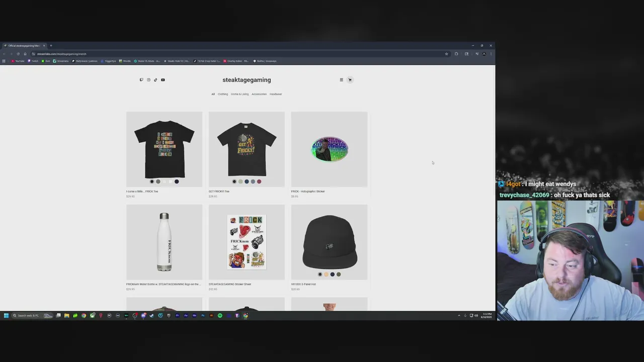Image resolution: width=644 pixels, height=362 pixels.
Task: Click the water bottle product image
Action: click(x=164, y=242)
